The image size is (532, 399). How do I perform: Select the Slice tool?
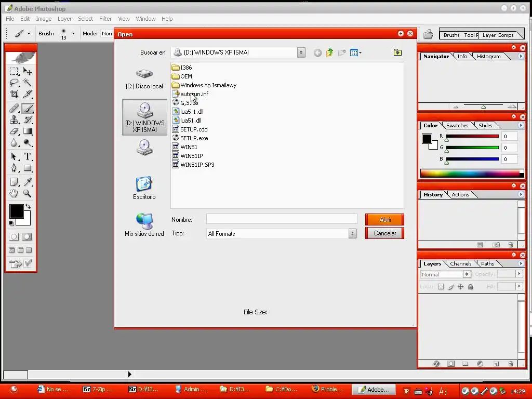[x=28, y=94]
